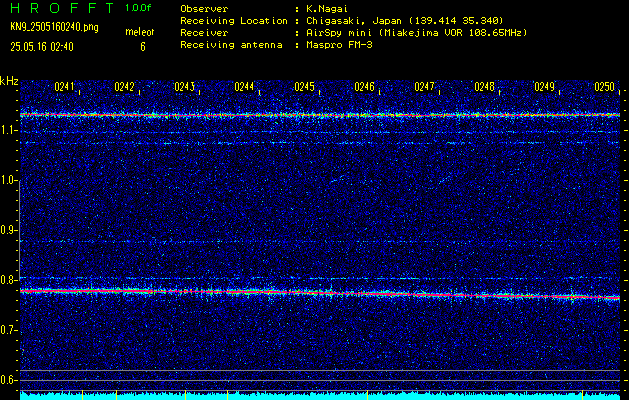Click the Receiving antenna label
Viewport: 629px width, 400px height.
coord(231,45)
